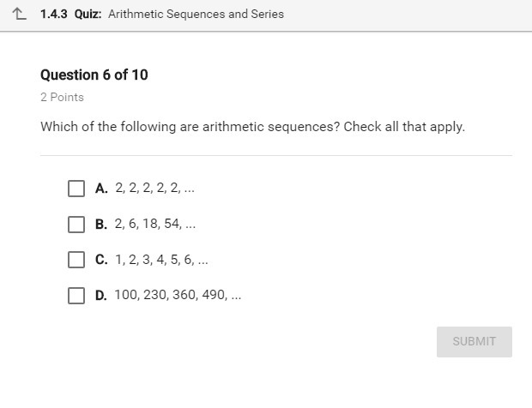Check the box for option A
Screen dimensions: 532x408
pos(76,188)
